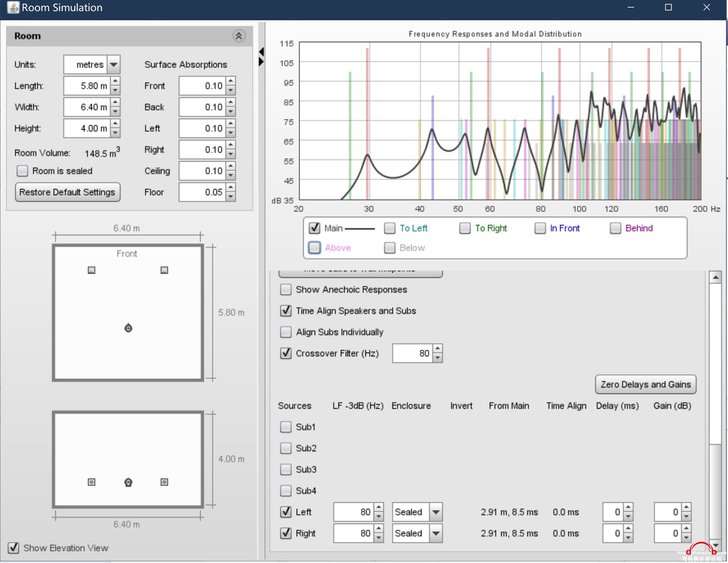Select the listener head icon in plan view
This screenshot has width=728, height=563.
tap(128, 328)
